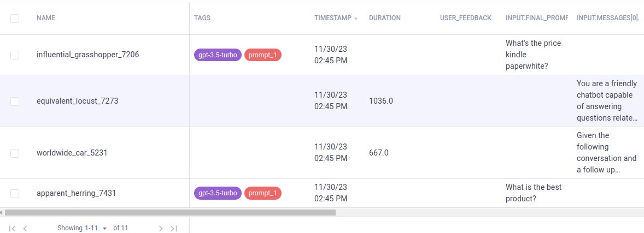Check the equivalent_locust_7273 row checkbox
This screenshot has width=644, height=233.
tap(15, 101)
